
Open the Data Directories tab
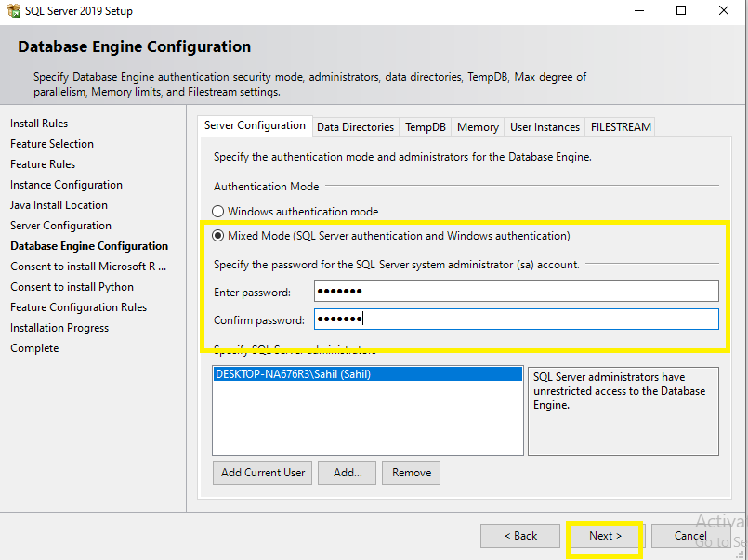(355, 127)
